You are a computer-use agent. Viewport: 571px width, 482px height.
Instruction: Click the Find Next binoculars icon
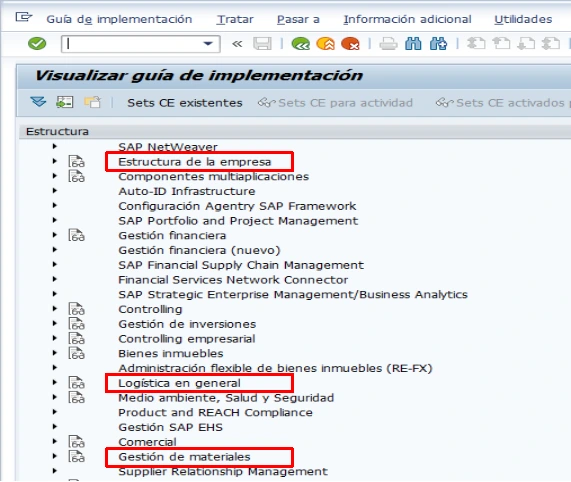(438, 44)
